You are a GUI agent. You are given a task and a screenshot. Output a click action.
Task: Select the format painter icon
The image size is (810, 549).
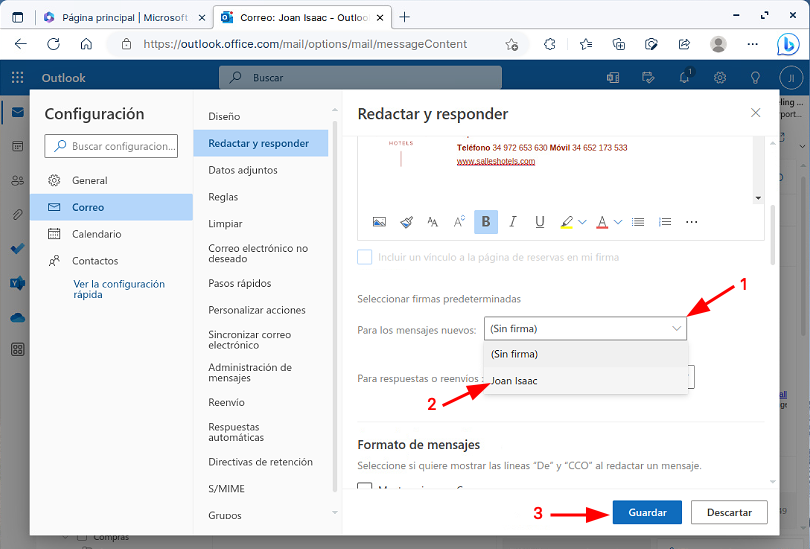click(x=406, y=222)
